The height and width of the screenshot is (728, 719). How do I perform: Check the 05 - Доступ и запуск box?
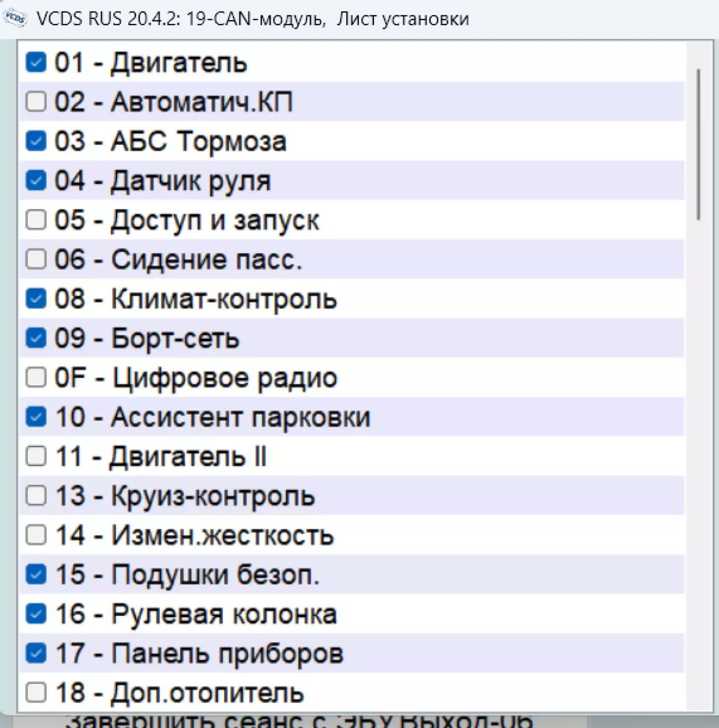point(36,220)
